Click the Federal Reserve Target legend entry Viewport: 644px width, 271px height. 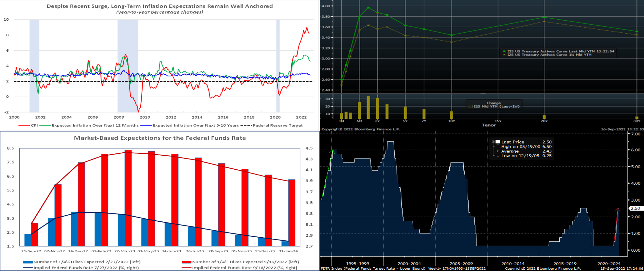pyautogui.click(x=278, y=125)
